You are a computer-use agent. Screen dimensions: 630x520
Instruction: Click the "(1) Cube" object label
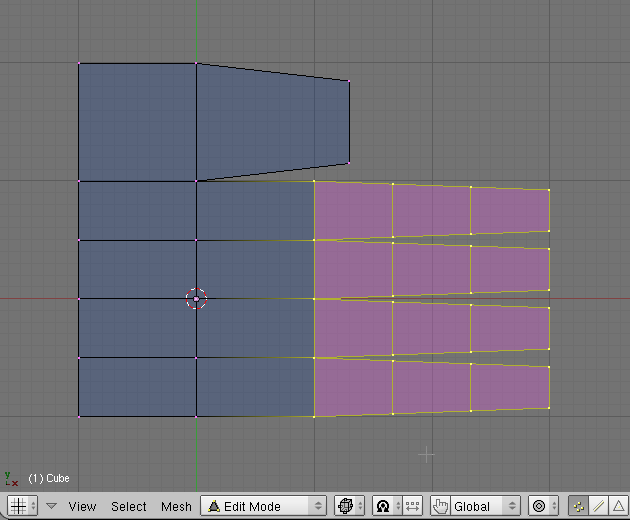[x=49, y=478]
